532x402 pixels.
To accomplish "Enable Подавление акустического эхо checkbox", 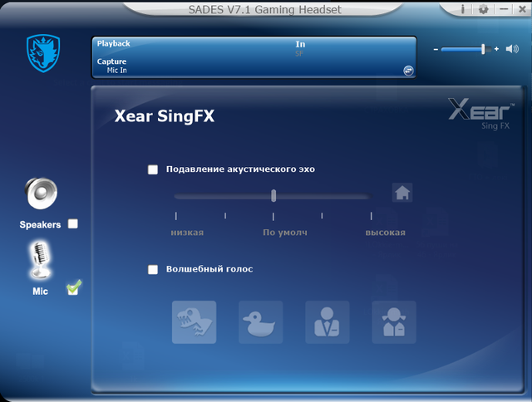I will (153, 169).
